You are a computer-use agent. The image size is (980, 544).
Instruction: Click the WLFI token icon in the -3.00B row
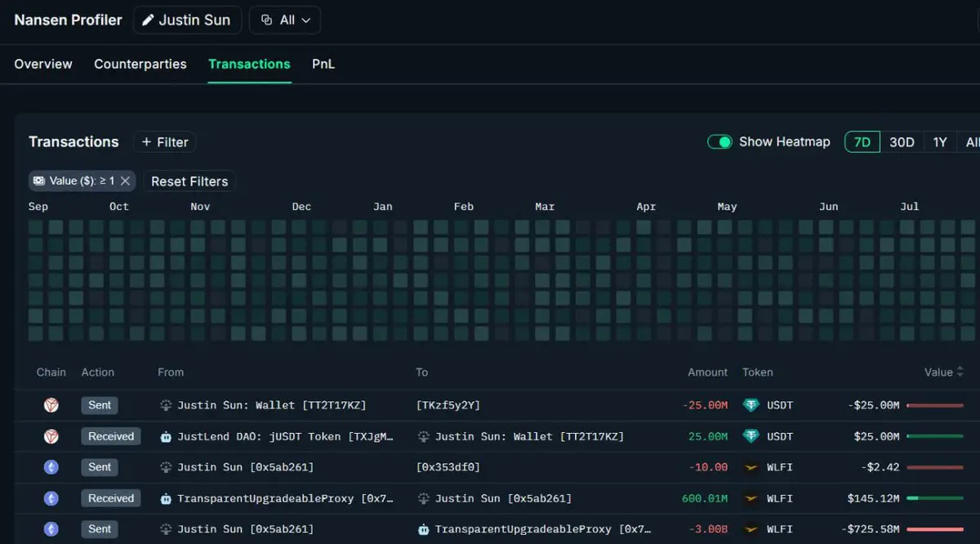(x=751, y=529)
